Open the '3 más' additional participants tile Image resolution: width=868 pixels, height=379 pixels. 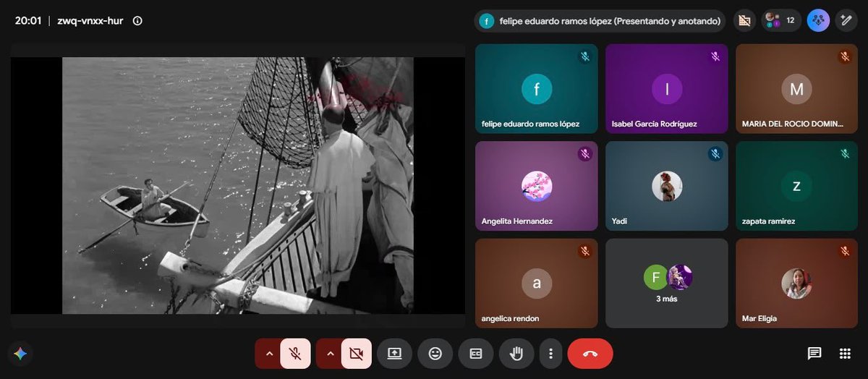667,283
